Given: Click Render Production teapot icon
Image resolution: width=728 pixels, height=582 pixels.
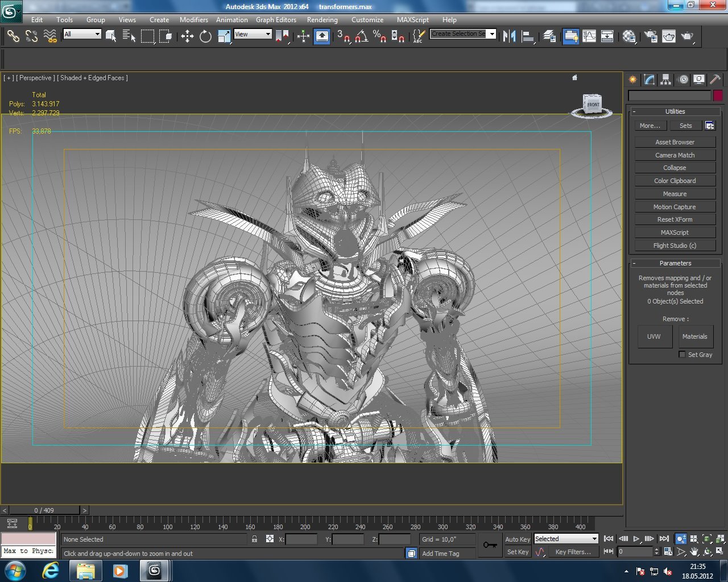Looking at the screenshot, I should (687, 36).
